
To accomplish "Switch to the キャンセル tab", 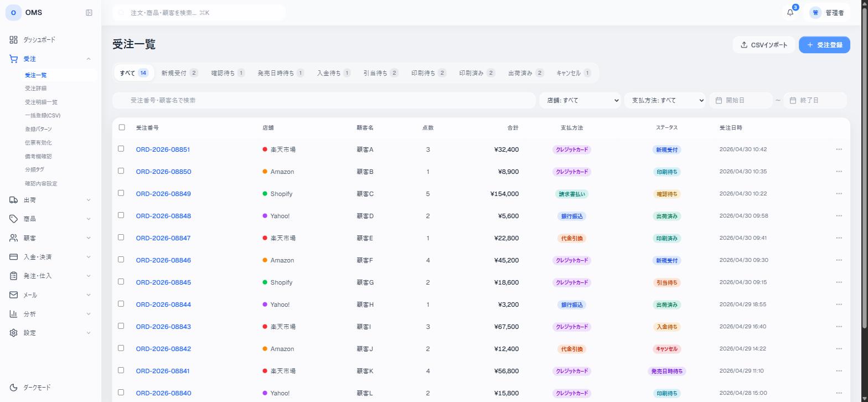I will coord(573,73).
